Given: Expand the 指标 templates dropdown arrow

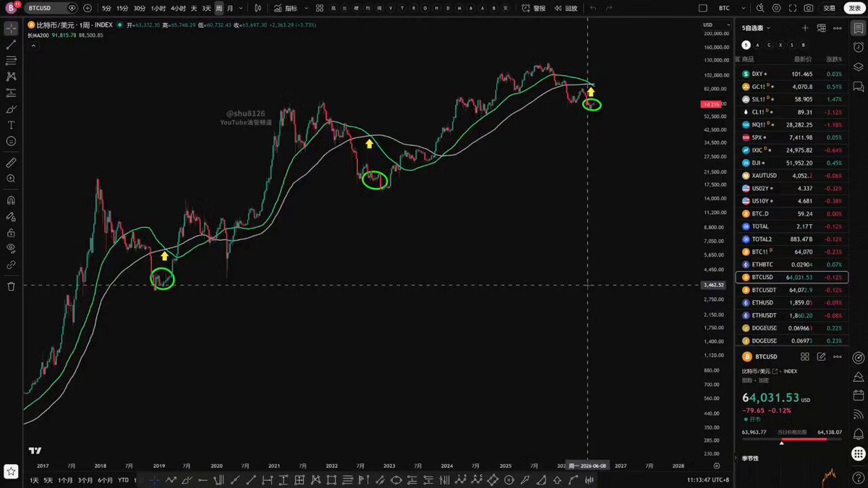Looking at the screenshot, I should [x=305, y=8].
